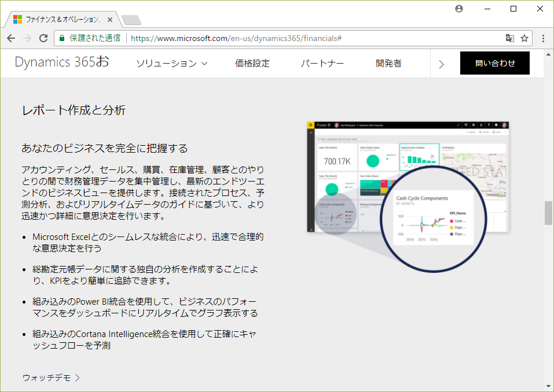Click the vertical scrollbar thumb
554x392 pixels.
548,213
